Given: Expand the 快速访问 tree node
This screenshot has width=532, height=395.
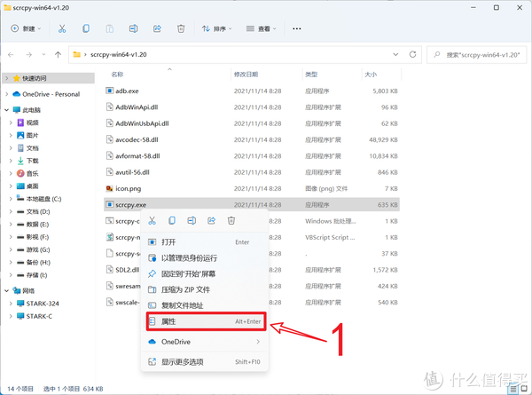Looking at the screenshot, I should (x=7, y=78).
